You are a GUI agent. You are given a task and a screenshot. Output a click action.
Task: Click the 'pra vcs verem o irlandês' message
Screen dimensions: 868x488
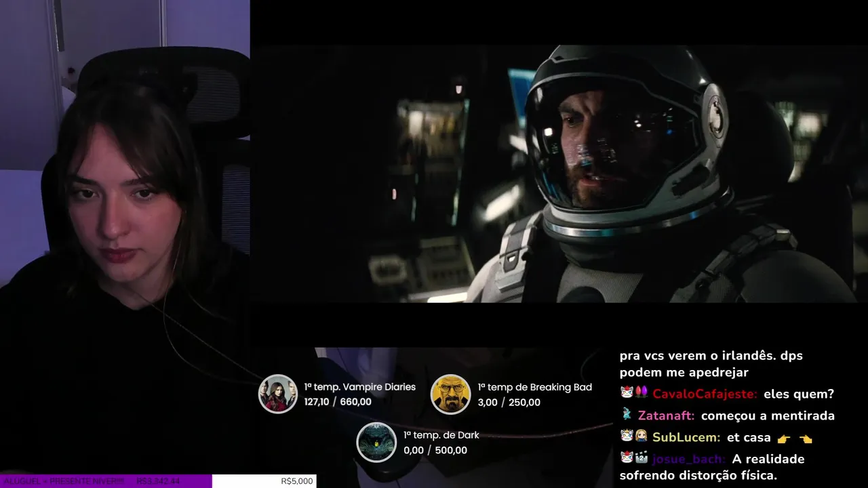click(711, 356)
